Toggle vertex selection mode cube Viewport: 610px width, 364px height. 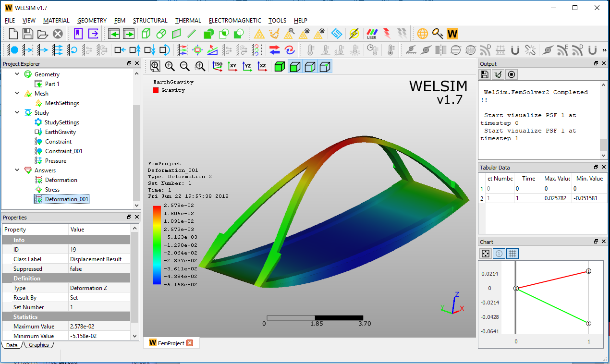click(x=325, y=66)
